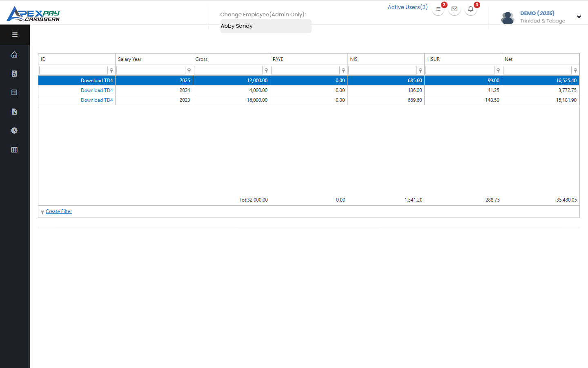Expand the DEMO user account dropdown arrow
Viewport: 588px width, 368px height.
[x=579, y=17]
